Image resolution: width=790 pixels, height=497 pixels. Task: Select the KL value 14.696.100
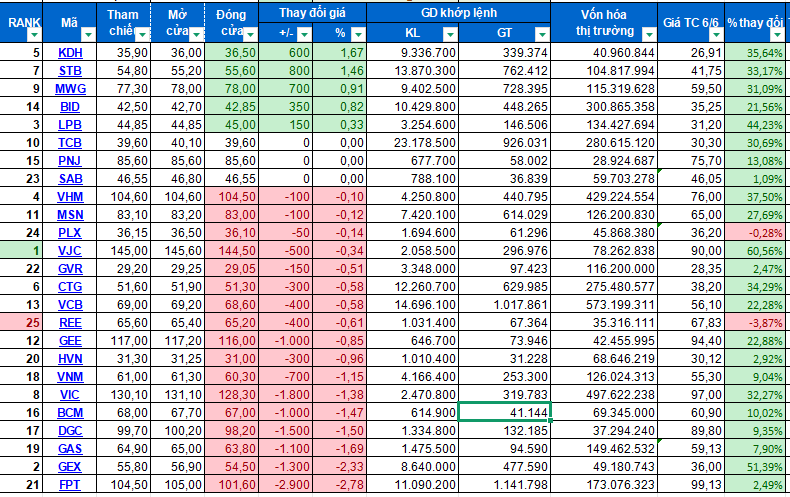(x=413, y=305)
